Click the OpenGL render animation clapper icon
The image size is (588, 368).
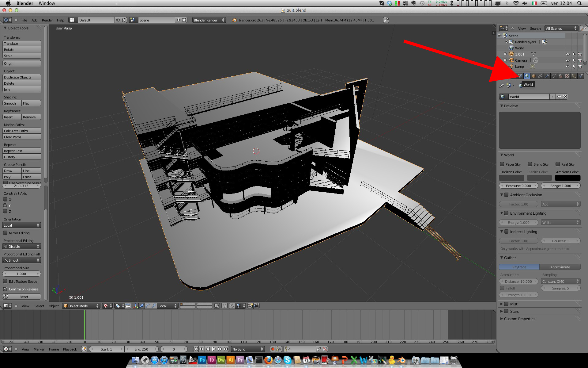tap(257, 306)
